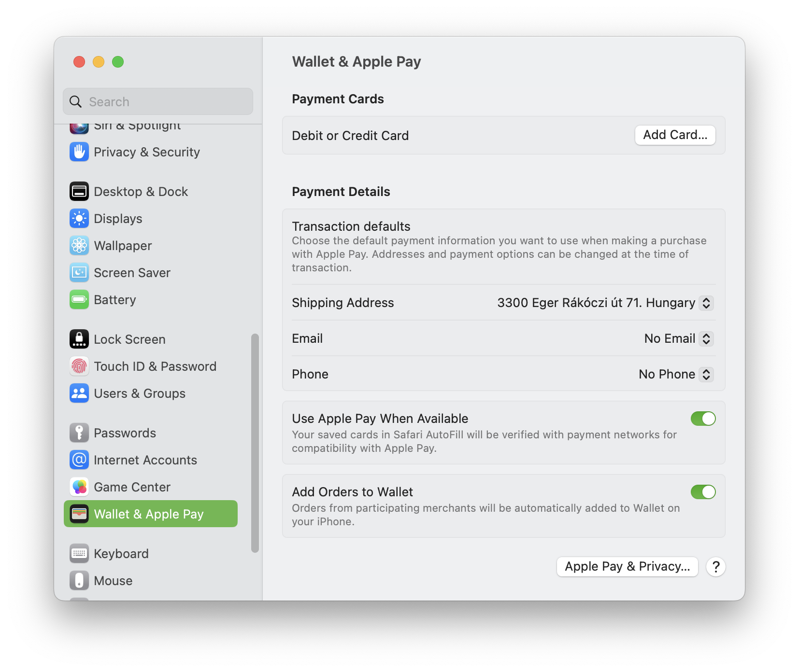Viewport: 799px width, 672px height.
Task: Click the Users & Groups people icon
Action: click(x=79, y=393)
